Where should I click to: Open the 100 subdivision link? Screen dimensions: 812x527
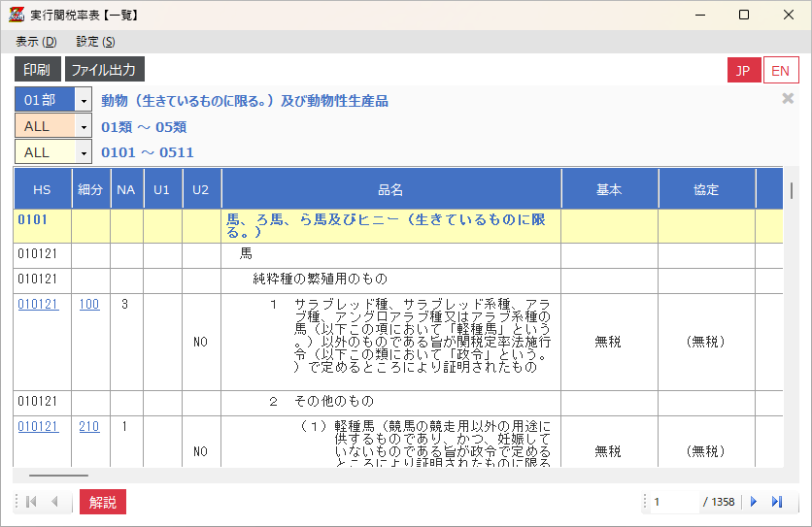[x=89, y=305]
